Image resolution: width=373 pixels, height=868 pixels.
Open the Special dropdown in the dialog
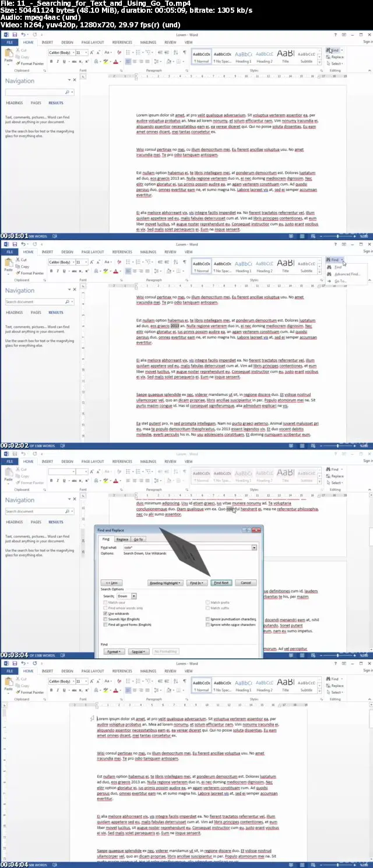coord(138,651)
